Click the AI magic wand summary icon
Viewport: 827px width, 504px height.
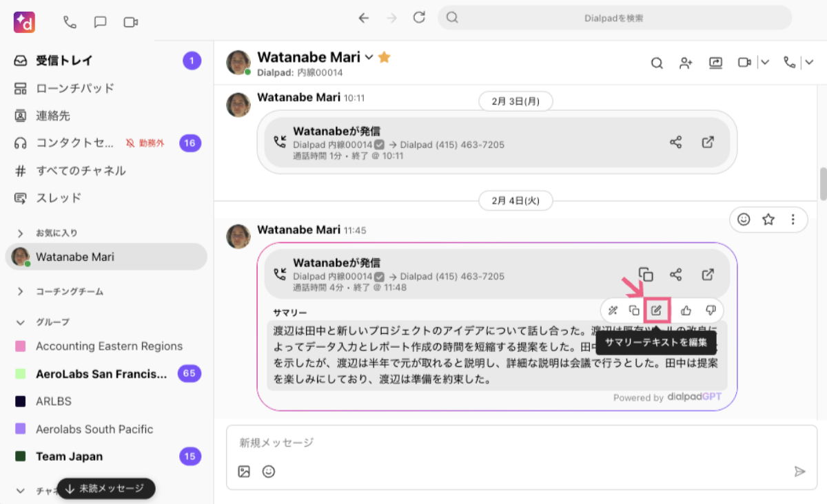613,311
